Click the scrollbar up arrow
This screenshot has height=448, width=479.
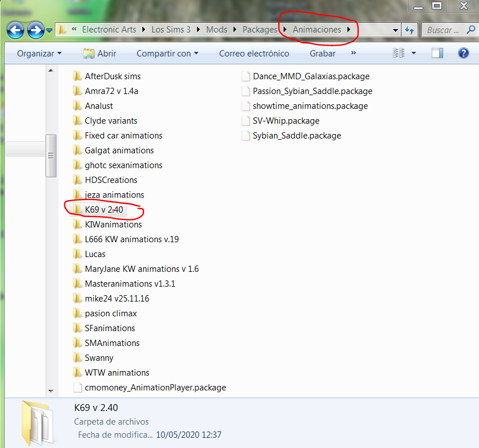coord(51,71)
